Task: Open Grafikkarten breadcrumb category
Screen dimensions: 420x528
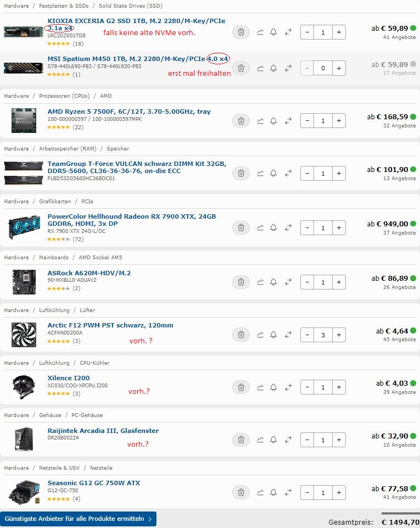Action: point(55,202)
